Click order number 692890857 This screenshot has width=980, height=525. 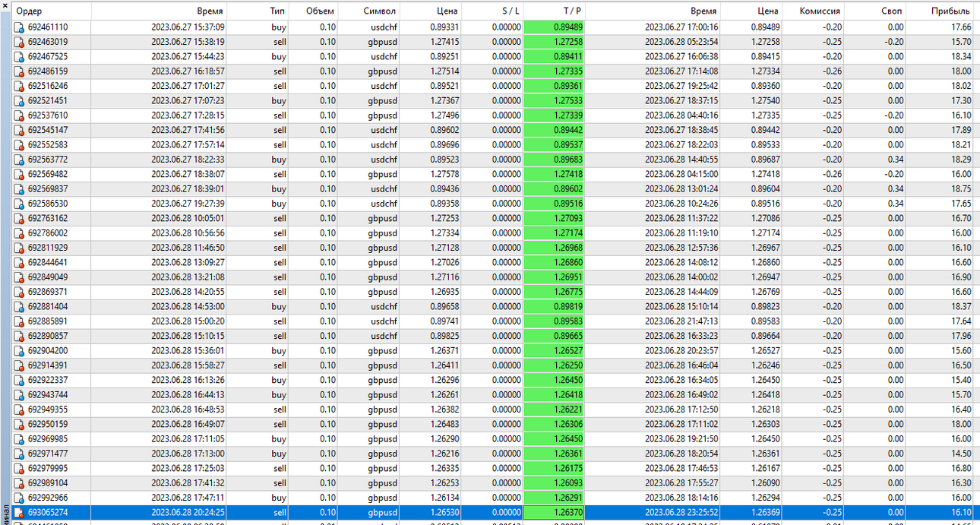(x=48, y=336)
